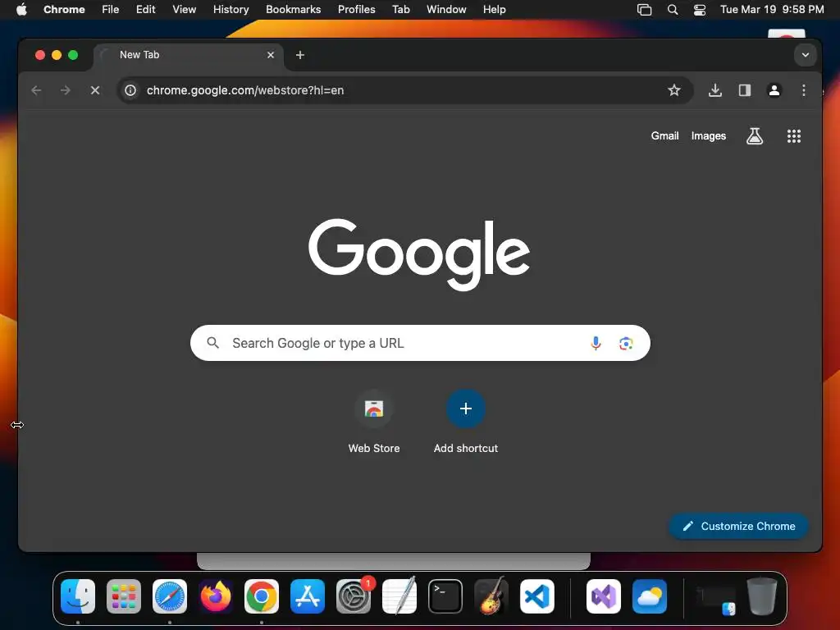Open the Chrome application menu
Image resolution: width=840 pixels, height=630 pixels.
[x=64, y=10]
